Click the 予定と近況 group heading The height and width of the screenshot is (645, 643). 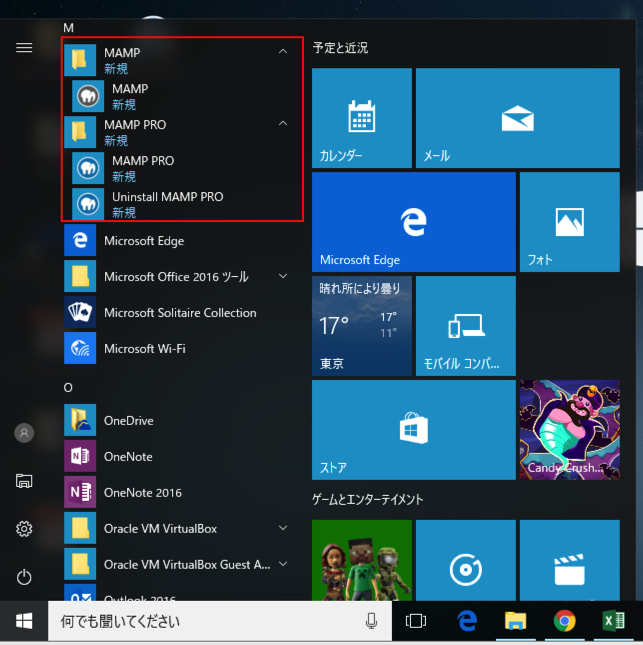click(340, 48)
